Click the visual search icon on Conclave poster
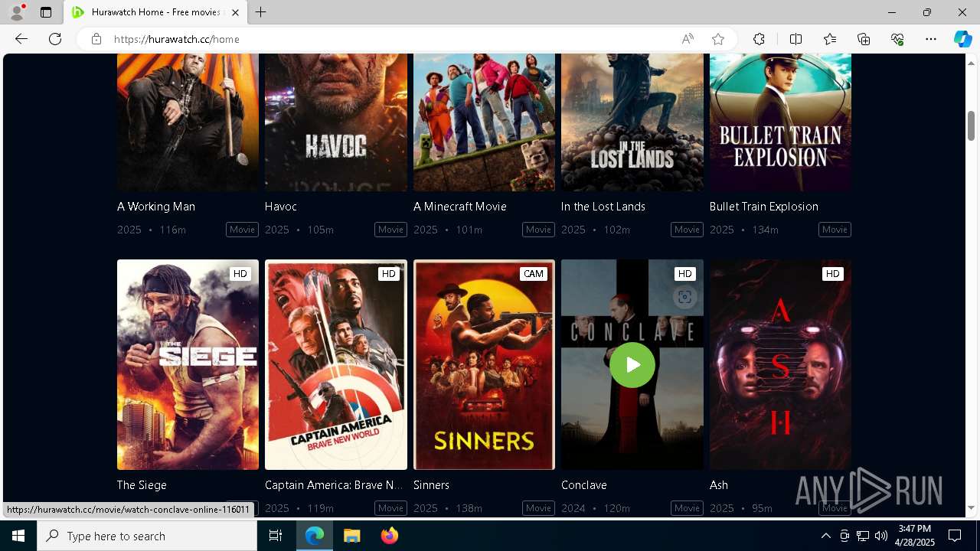This screenshot has width=980, height=551. click(684, 297)
